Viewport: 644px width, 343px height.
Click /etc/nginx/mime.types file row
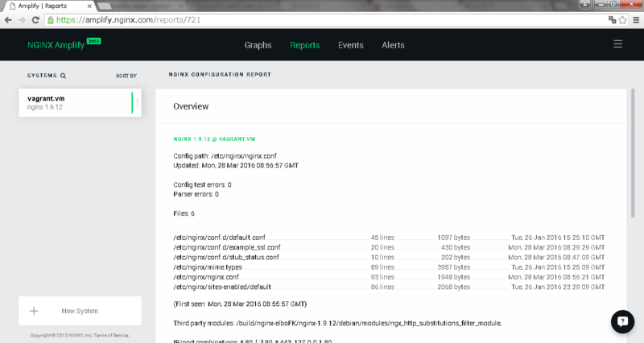point(389,267)
